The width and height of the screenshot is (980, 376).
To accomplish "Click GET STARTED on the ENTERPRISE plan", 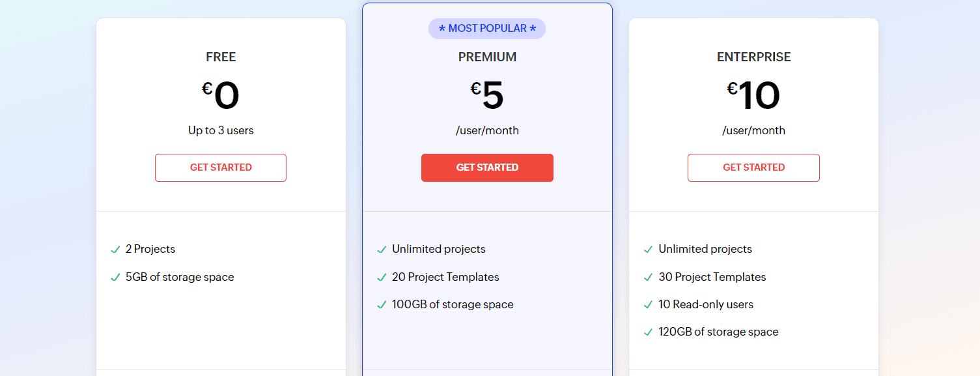I will pos(753,167).
